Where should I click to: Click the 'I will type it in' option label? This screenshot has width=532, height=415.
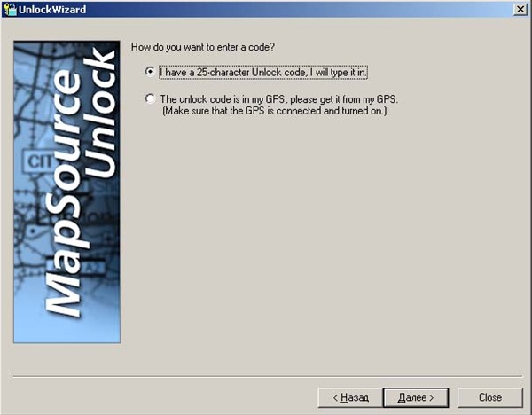coord(263,73)
